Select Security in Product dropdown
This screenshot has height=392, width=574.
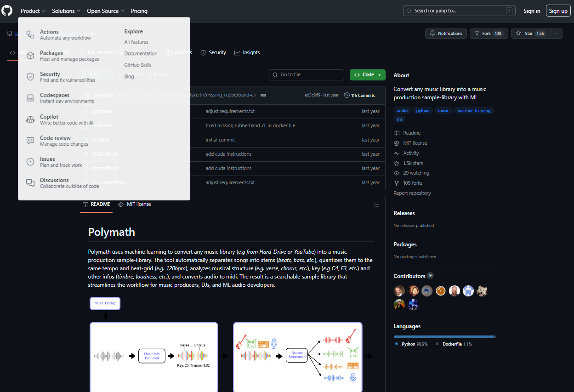(68, 77)
